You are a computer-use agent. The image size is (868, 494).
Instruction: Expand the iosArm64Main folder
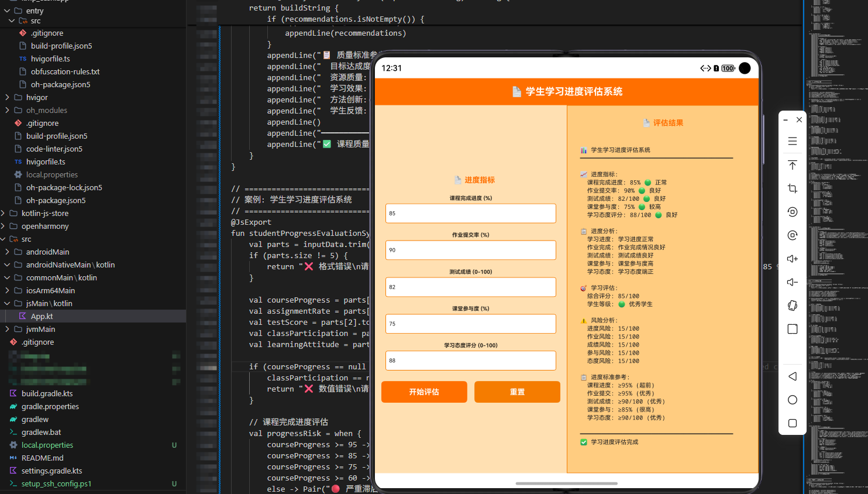pyautogui.click(x=7, y=290)
